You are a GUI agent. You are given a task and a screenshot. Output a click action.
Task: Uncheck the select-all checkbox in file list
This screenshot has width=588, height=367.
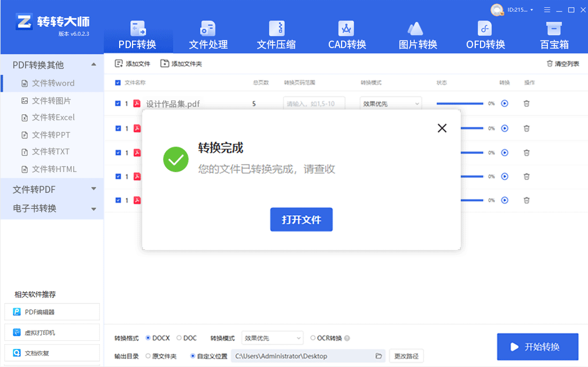click(x=118, y=83)
